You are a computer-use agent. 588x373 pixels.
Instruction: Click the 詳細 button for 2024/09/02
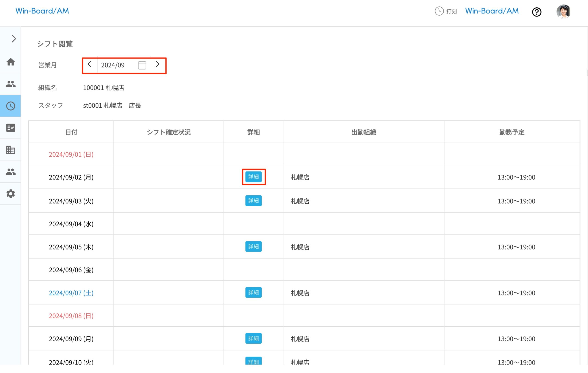(254, 177)
